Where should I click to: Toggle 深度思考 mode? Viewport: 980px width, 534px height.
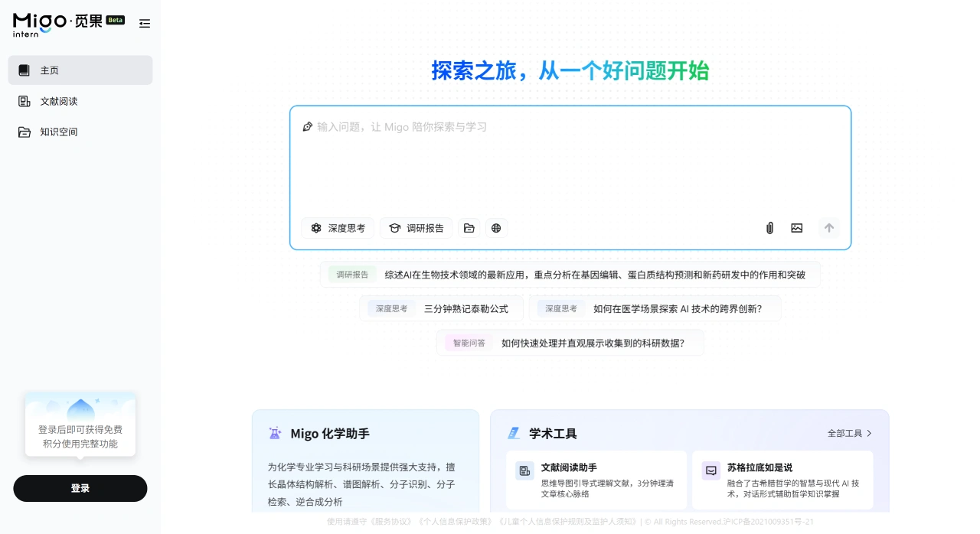point(338,228)
